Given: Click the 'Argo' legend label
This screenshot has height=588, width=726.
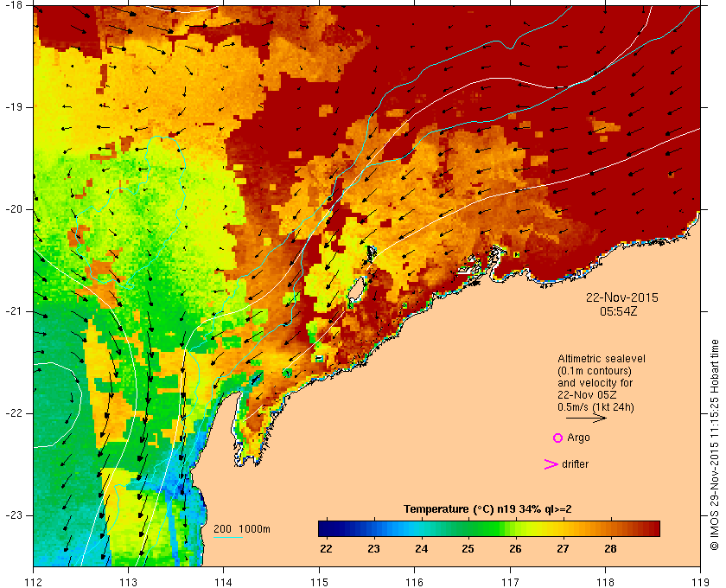Looking at the screenshot, I should pyautogui.click(x=578, y=438).
